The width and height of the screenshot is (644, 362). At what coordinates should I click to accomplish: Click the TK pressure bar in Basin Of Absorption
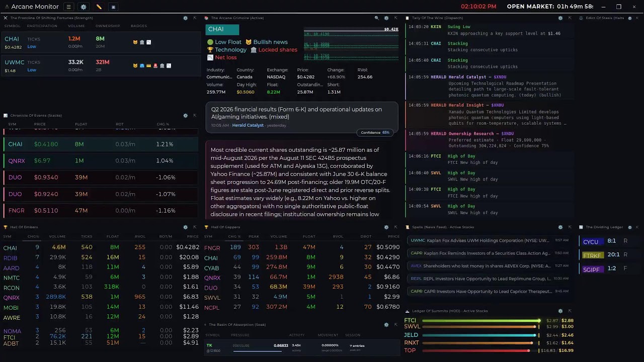(x=258, y=350)
